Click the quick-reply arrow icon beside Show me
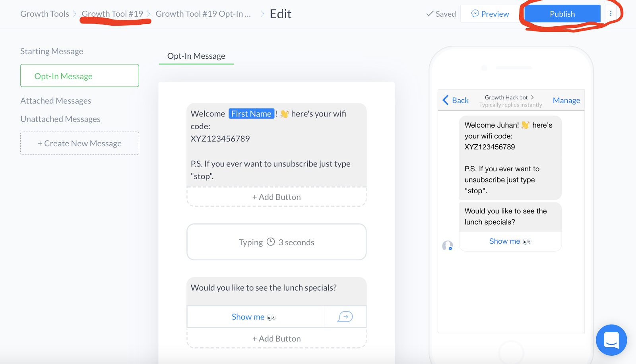 coord(345,317)
